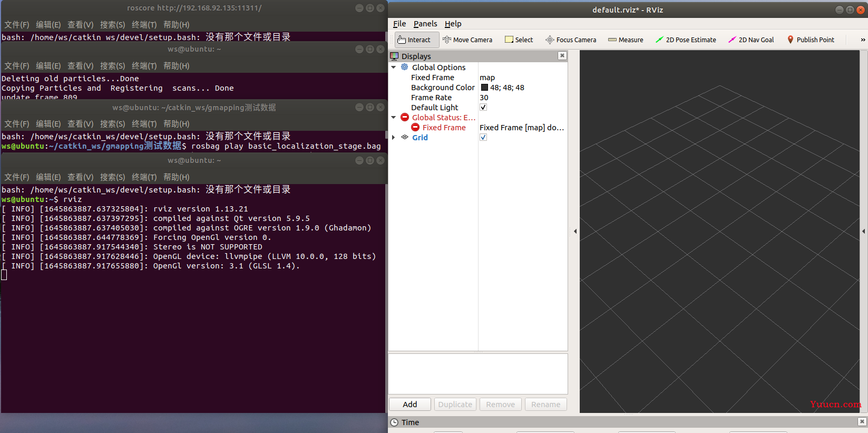Activate the Move Camera tool
Viewport: 868px width, 433px height.
coord(467,40)
